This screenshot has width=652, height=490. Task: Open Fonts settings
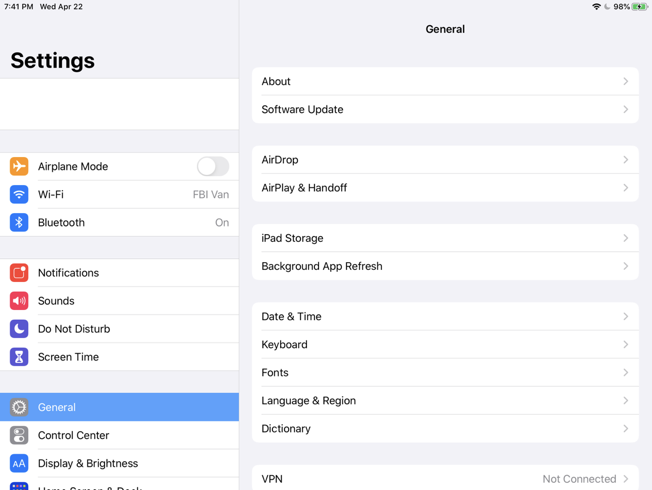tap(445, 373)
